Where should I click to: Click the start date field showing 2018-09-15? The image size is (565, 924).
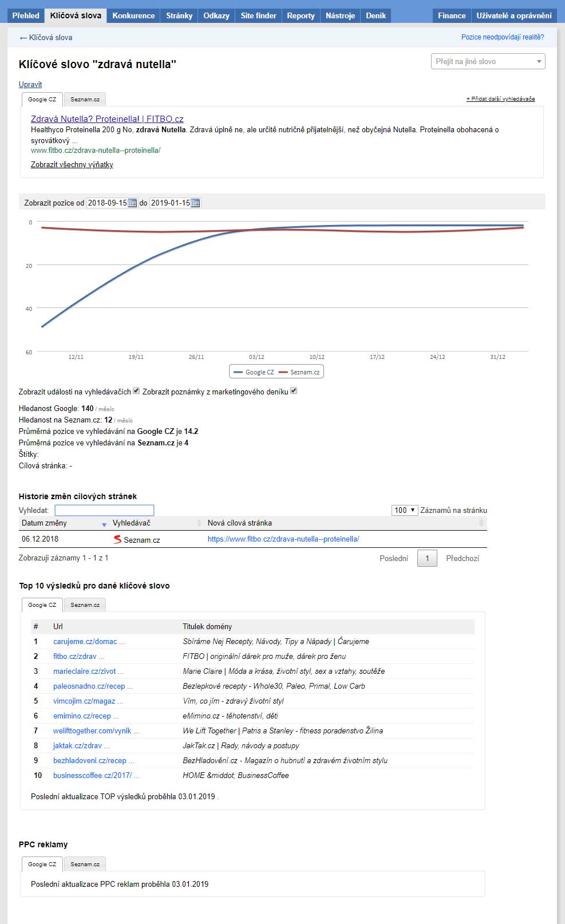coord(107,203)
